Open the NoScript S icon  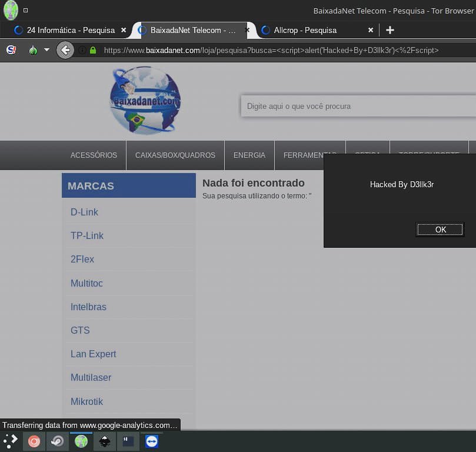coord(11,50)
